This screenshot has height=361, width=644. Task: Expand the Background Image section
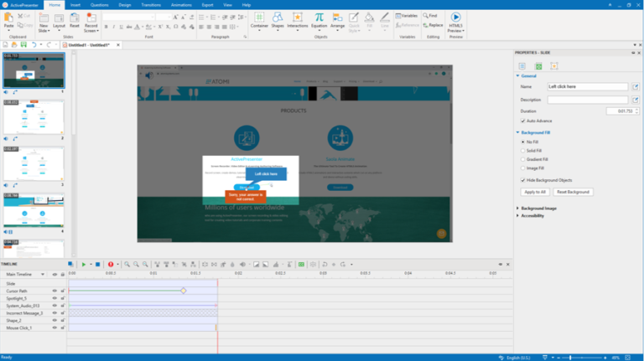click(517, 209)
